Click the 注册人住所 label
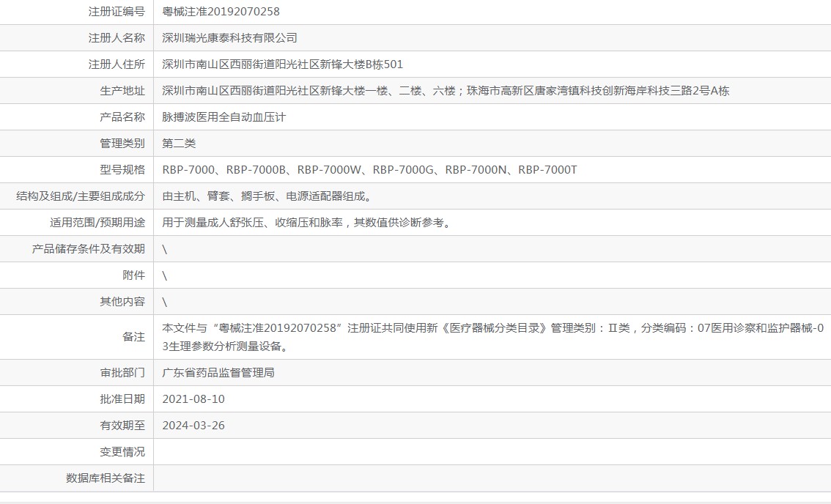The height and width of the screenshot is (504, 831). (117, 64)
